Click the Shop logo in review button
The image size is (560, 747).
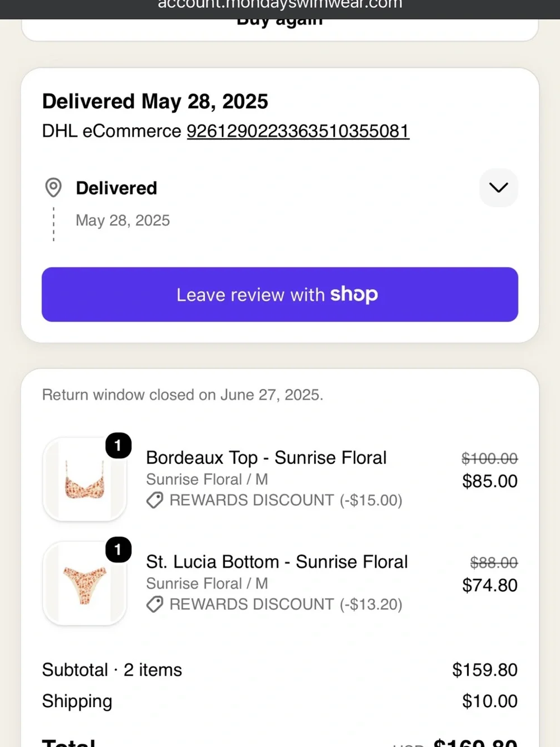pos(354,294)
